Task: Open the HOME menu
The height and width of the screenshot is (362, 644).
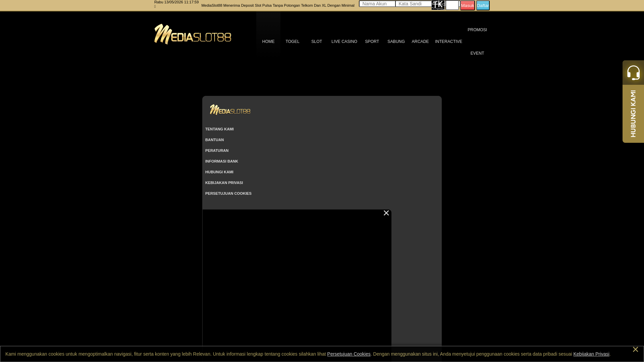Action: [268, 42]
